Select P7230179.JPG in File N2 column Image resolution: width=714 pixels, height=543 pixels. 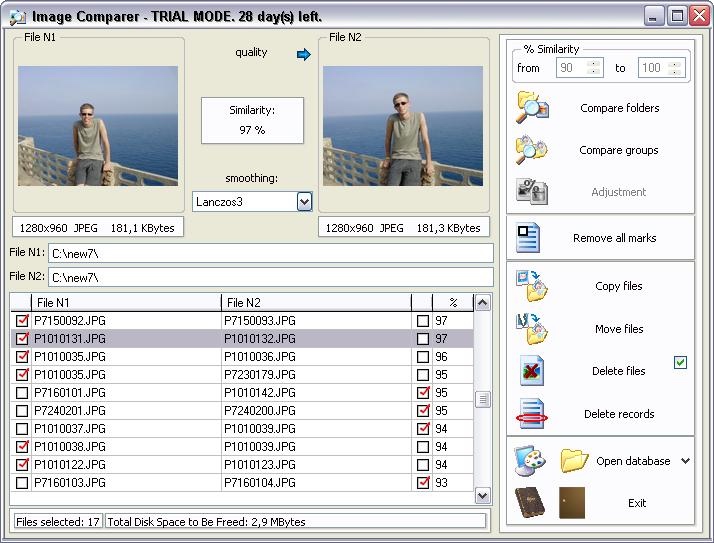(x=260, y=374)
